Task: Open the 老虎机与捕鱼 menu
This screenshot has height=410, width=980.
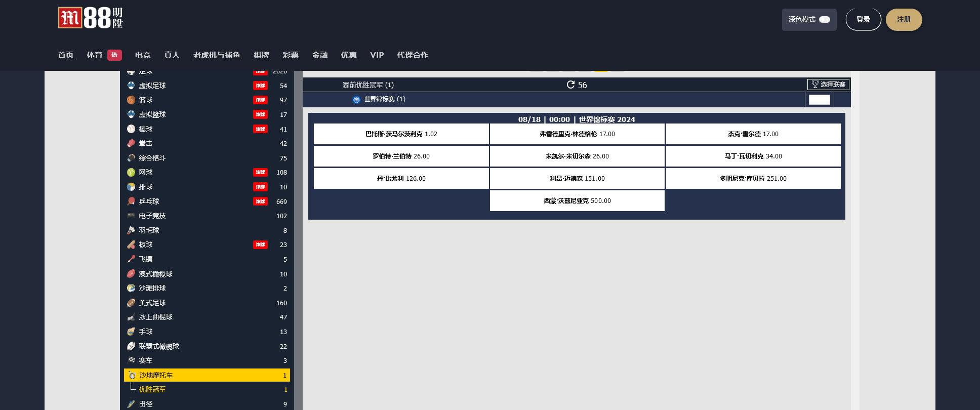Action: (217, 55)
